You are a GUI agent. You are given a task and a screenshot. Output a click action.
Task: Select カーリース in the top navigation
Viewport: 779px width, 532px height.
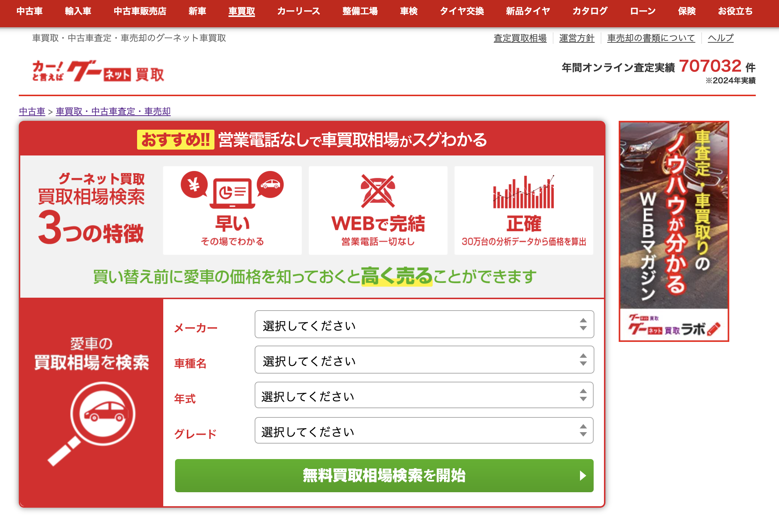(298, 11)
